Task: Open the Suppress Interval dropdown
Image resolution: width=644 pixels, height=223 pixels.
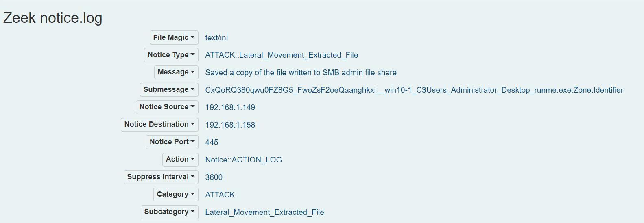Action: pos(161,177)
